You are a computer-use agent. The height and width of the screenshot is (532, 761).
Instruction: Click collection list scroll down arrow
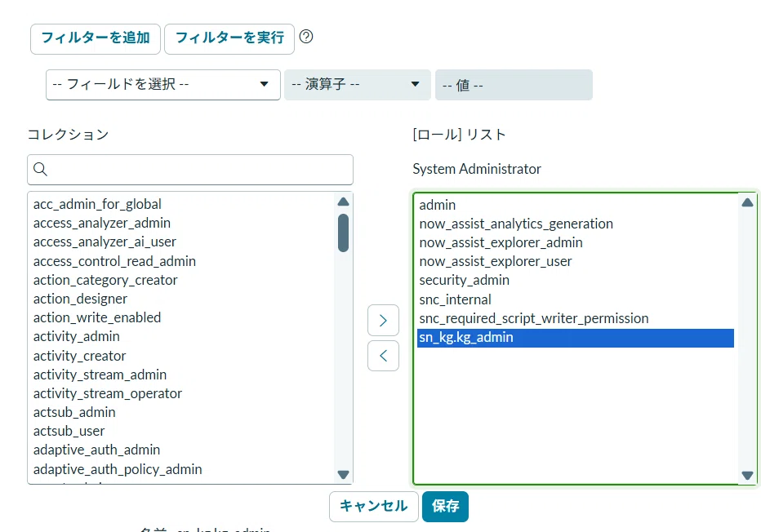343,474
